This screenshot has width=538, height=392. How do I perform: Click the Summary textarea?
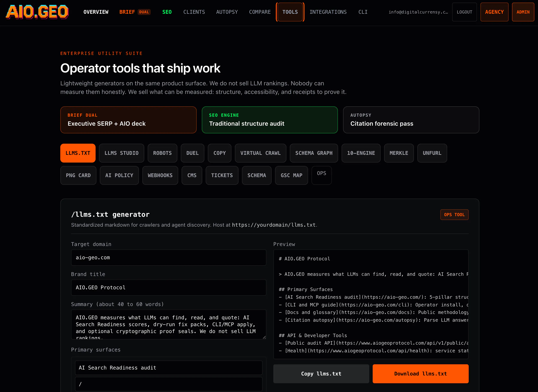pyautogui.click(x=169, y=324)
